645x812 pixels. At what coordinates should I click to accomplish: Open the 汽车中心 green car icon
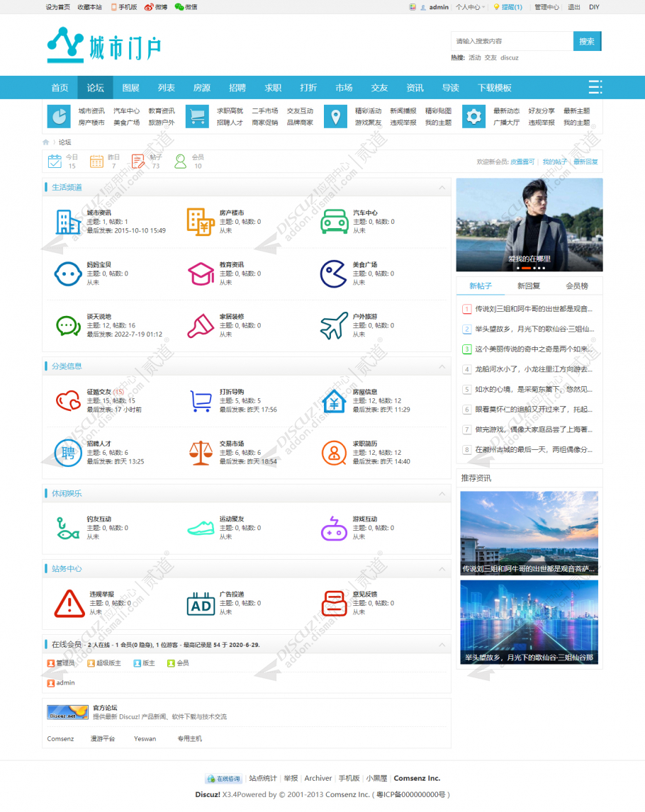[334, 222]
